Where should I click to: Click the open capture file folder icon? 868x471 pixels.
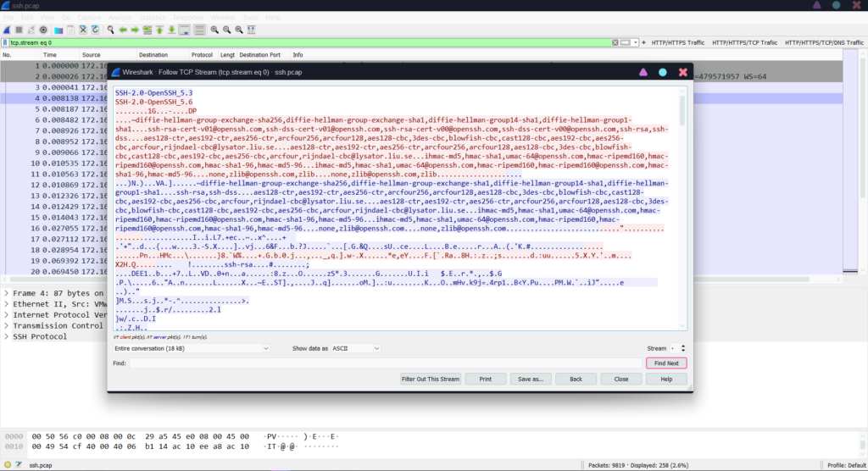click(58, 30)
